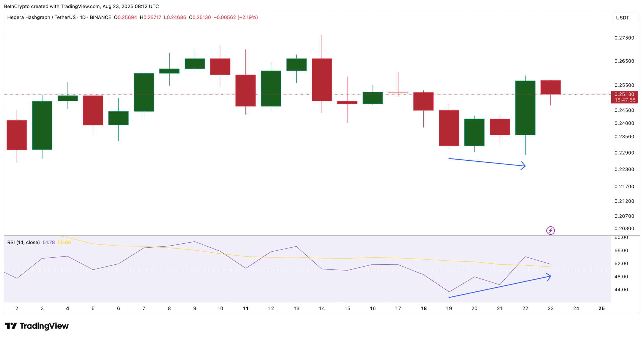The height and width of the screenshot is (338, 644).
Task: Click the purple RSI value 51.78
Action: 49,242
